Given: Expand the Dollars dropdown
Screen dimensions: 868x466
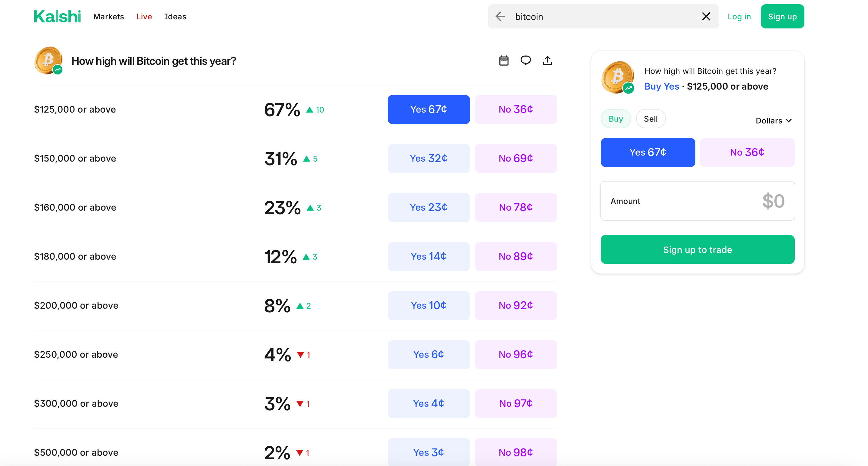Looking at the screenshot, I should (x=774, y=120).
